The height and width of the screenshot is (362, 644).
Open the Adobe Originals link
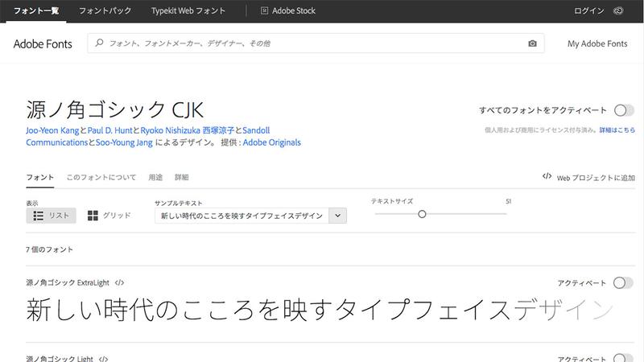tap(274, 142)
